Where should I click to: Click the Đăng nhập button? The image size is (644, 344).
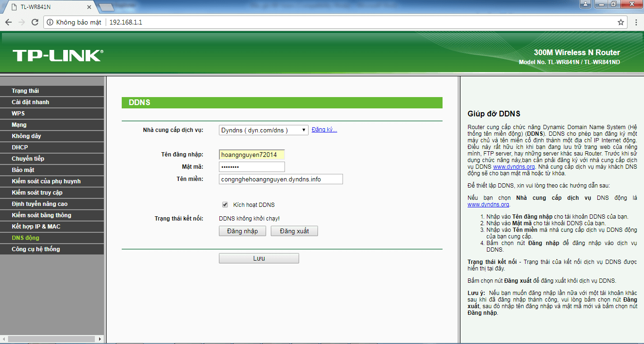(242, 231)
